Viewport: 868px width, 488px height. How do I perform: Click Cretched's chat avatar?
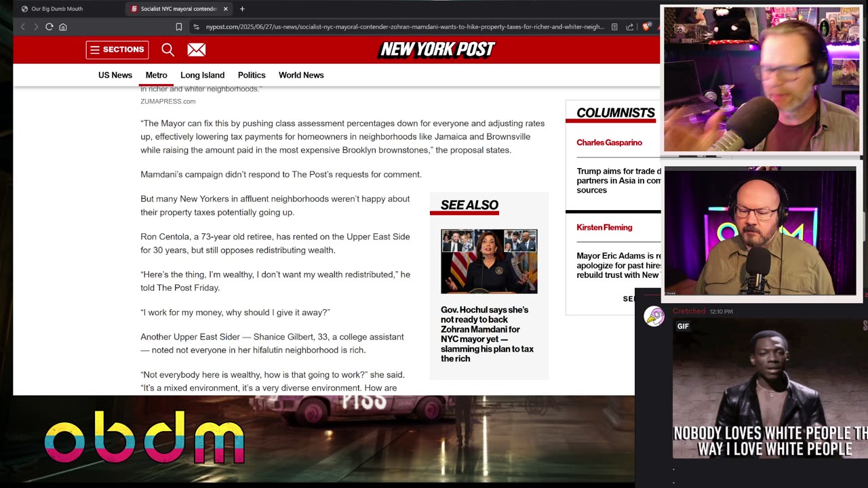coord(654,317)
